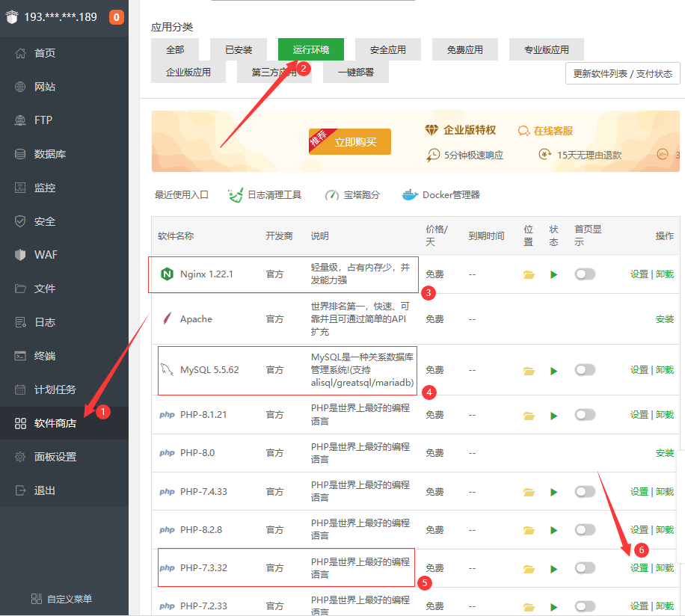Click the 立即购买 buy now button
The image size is (685, 616).
pos(349,141)
